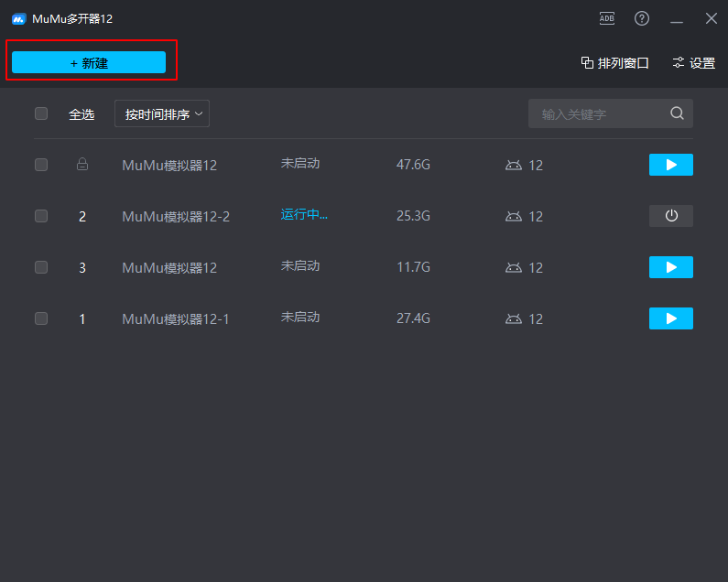
Task: Click the new instance 新建 button
Action: coord(89,62)
